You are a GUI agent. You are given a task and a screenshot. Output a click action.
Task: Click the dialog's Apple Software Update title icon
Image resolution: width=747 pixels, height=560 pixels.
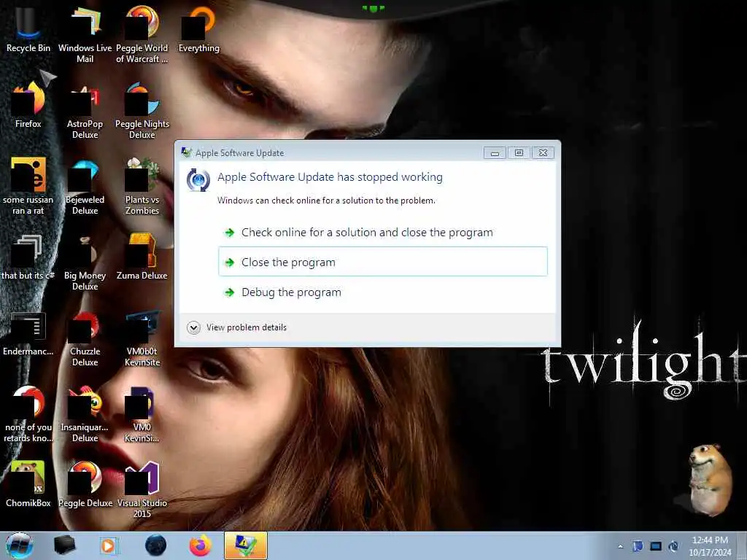186,152
